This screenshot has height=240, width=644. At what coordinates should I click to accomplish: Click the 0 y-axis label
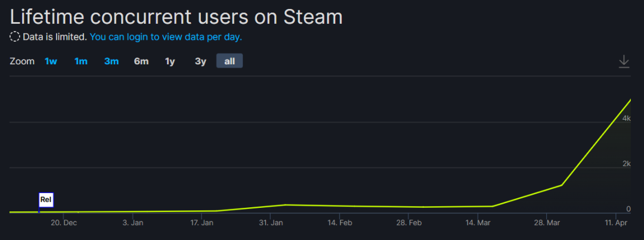coord(628,209)
